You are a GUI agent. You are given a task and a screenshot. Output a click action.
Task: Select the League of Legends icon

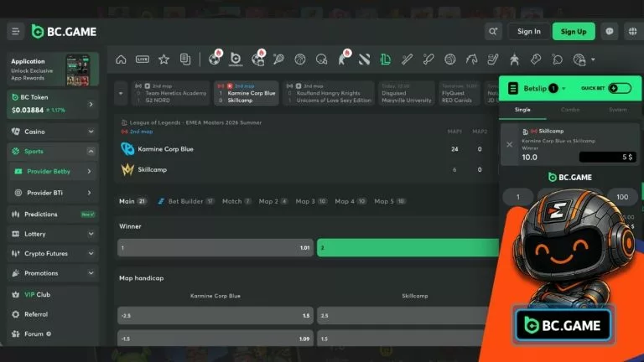pyautogui.click(x=385, y=59)
